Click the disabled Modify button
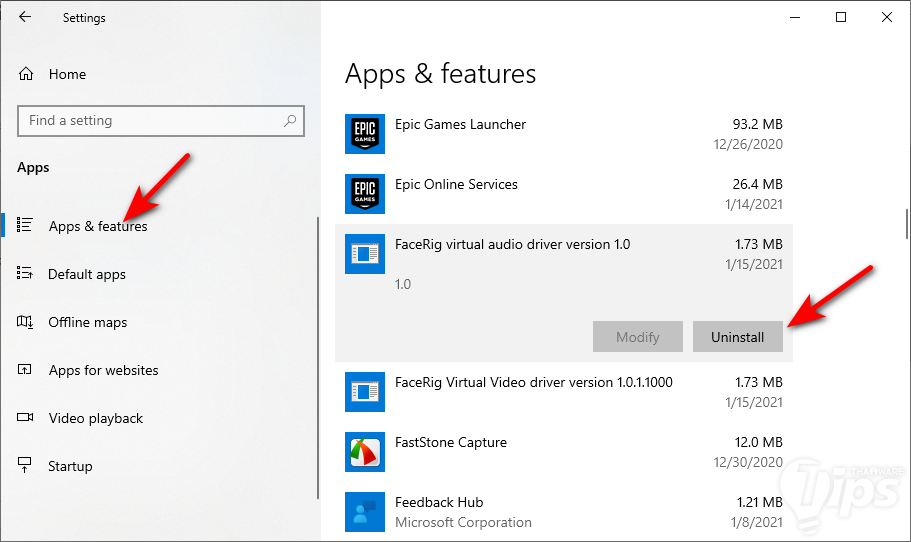The height and width of the screenshot is (542, 911). (638, 336)
